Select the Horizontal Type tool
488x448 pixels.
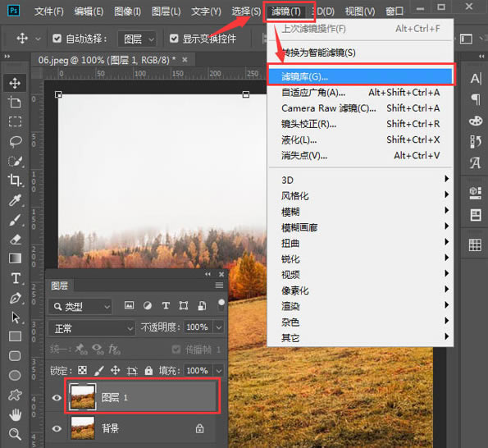tap(16, 278)
